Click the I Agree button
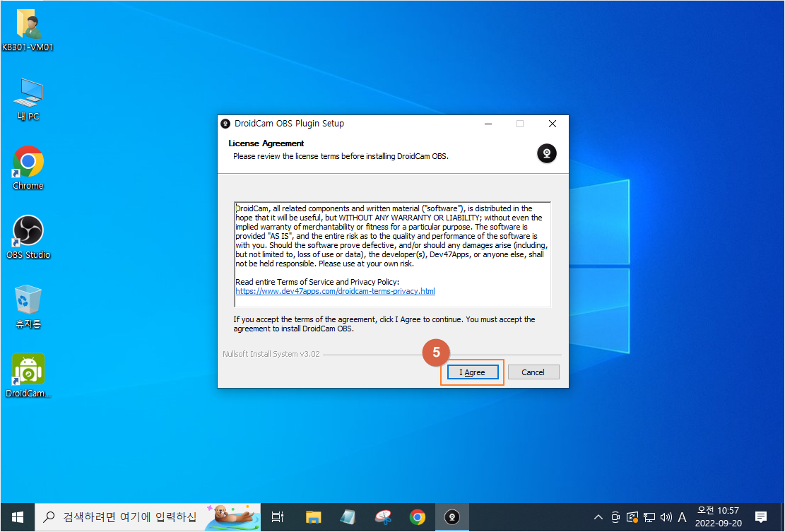Viewport: 785px width, 532px height. (x=473, y=372)
